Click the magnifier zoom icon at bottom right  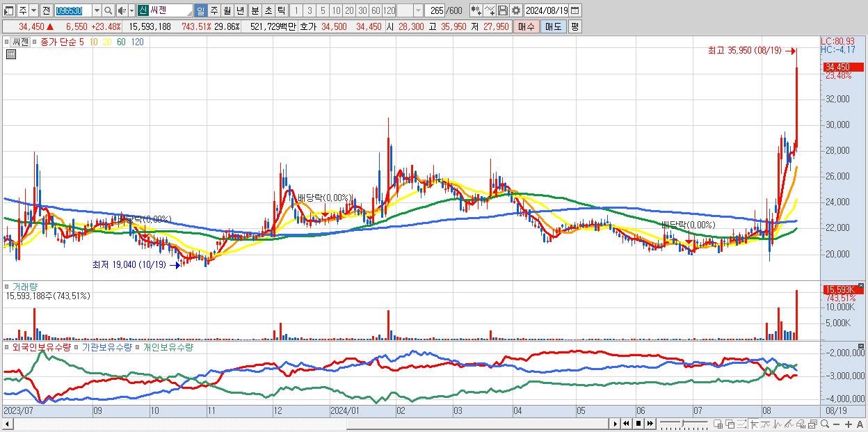point(825,424)
